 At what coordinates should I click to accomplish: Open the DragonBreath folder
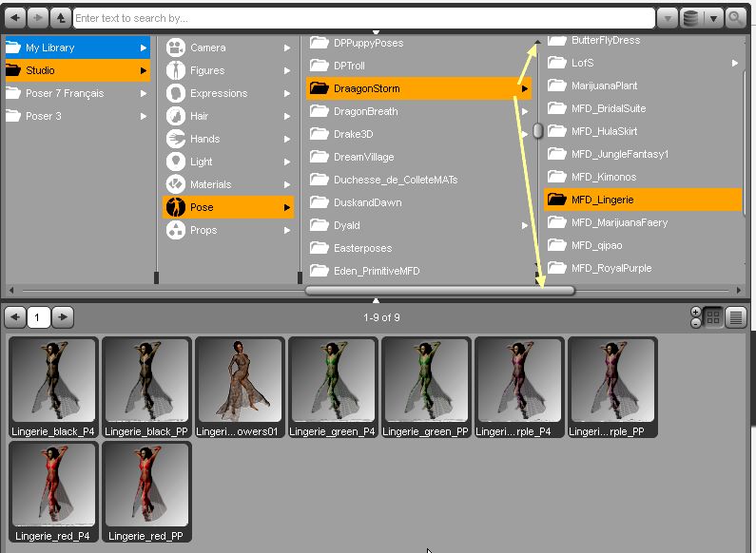click(418, 111)
